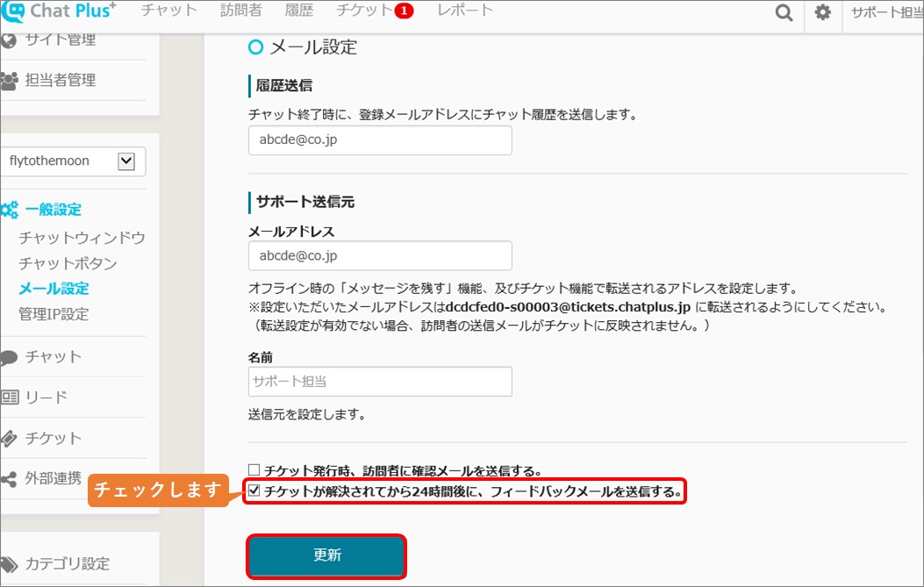Viewport: 924px width, 587px height.
Task: Click the tickets.chatplus.jp forwarding address text
Action: click(568, 307)
